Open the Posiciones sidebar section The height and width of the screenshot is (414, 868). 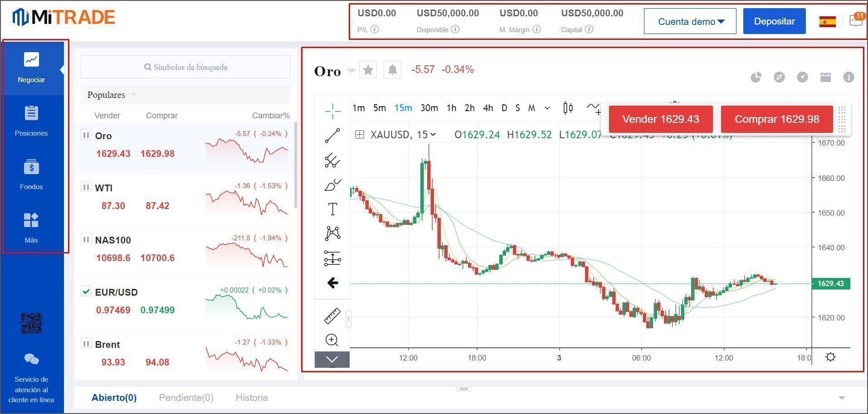[x=31, y=121]
